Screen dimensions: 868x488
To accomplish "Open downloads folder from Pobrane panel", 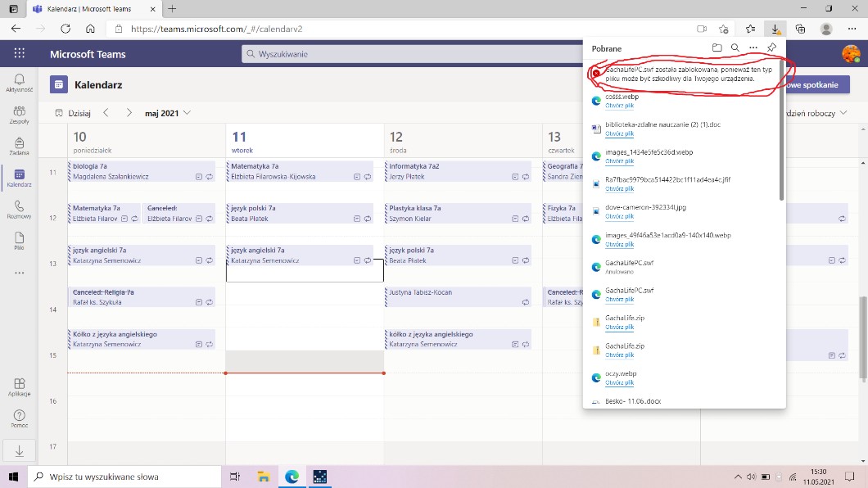I will coord(717,48).
